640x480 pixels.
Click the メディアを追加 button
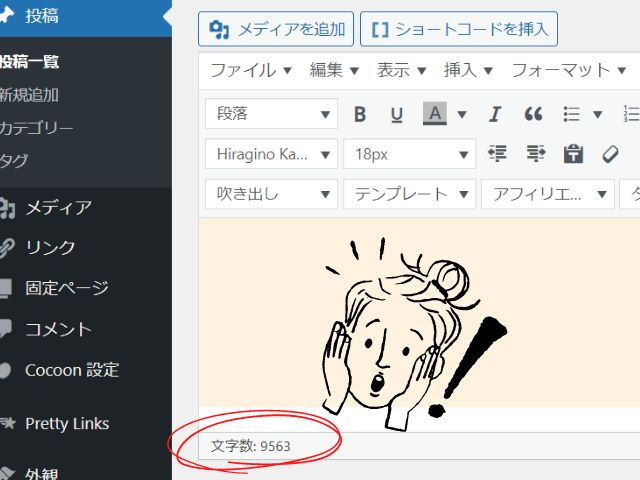point(276,29)
